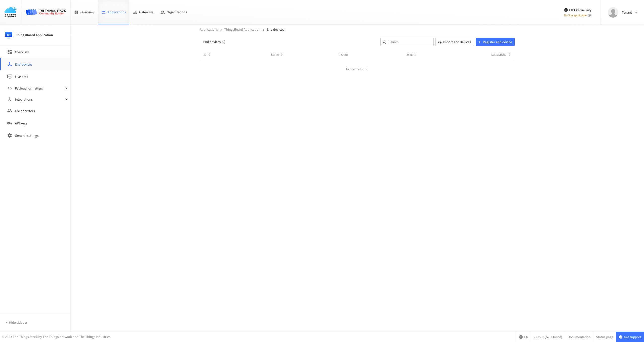The height and width of the screenshot is (342, 644).
Task: Click the API keys key icon
Action: [10, 123]
